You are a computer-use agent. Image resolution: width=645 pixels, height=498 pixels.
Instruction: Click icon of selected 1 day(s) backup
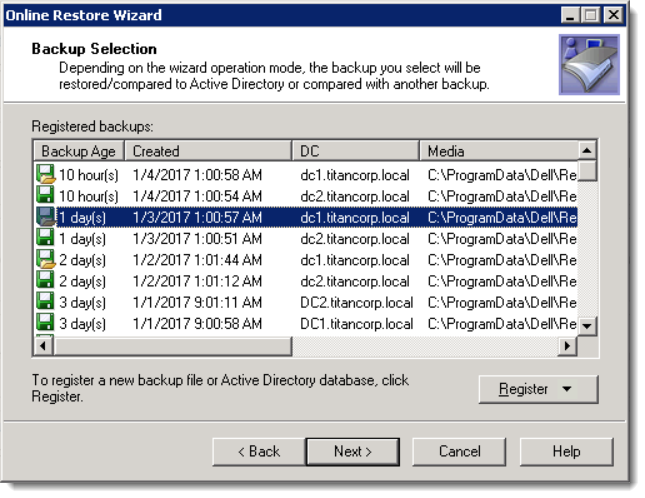click(x=45, y=217)
